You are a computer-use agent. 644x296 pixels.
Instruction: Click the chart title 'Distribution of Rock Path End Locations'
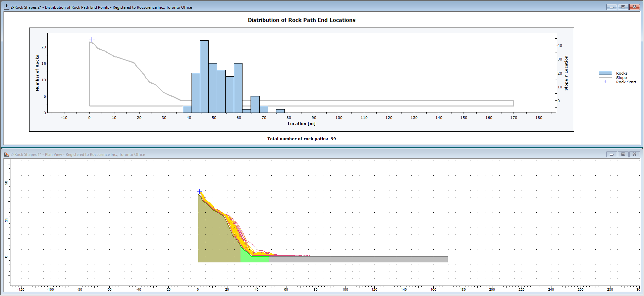(302, 20)
